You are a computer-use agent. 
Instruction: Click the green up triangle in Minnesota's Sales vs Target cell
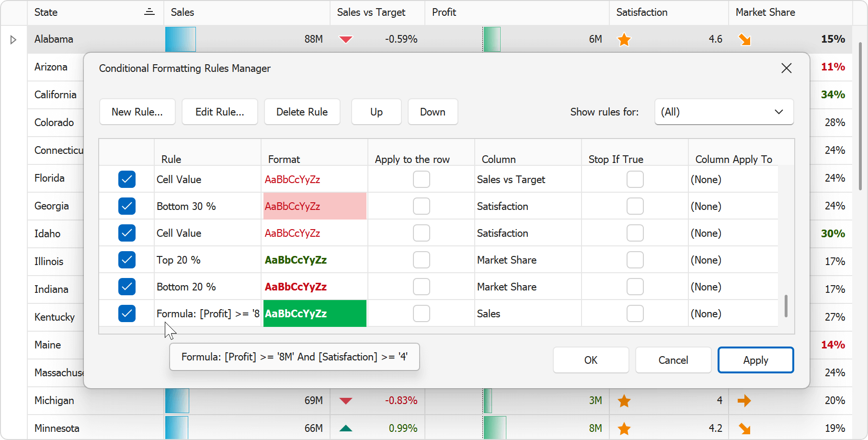[346, 428]
